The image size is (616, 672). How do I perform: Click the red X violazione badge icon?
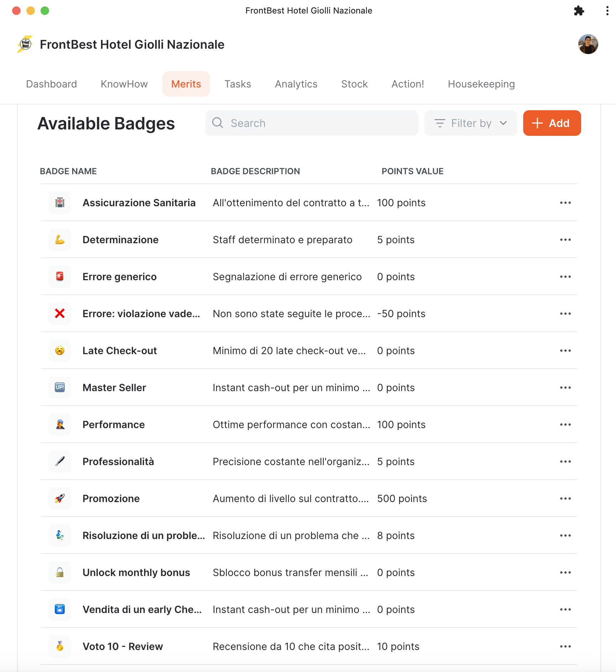point(60,314)
